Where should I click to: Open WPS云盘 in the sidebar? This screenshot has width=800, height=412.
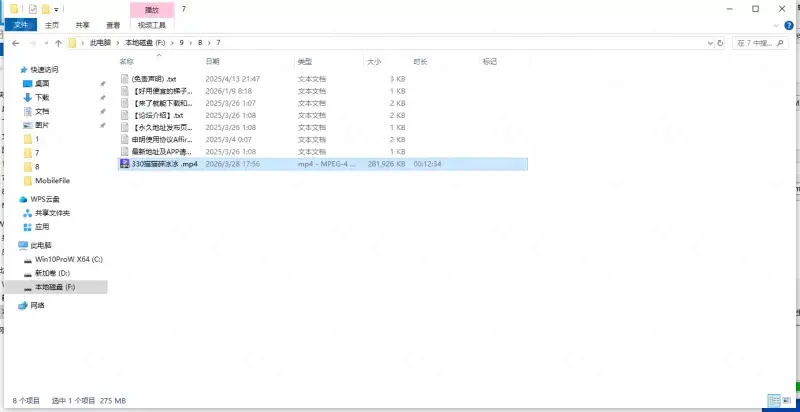46,199
